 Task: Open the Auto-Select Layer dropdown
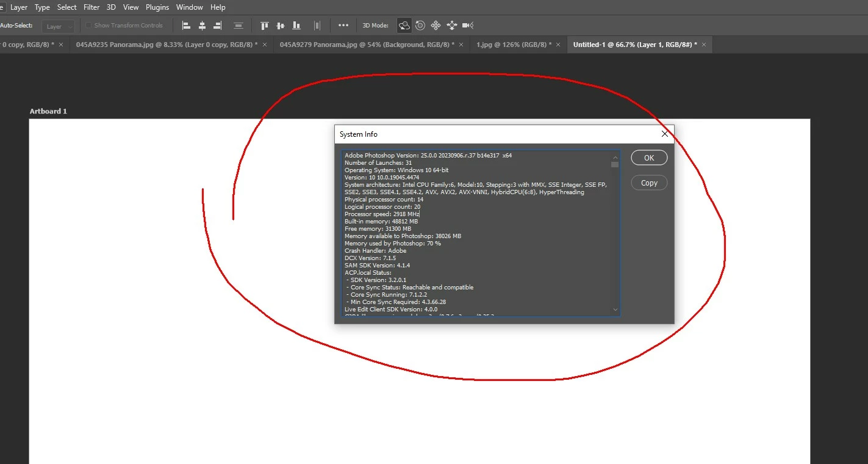point(59,26)
